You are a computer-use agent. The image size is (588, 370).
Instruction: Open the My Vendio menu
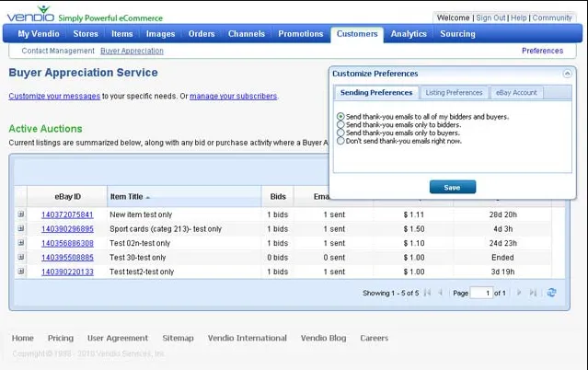pos(39,34)
